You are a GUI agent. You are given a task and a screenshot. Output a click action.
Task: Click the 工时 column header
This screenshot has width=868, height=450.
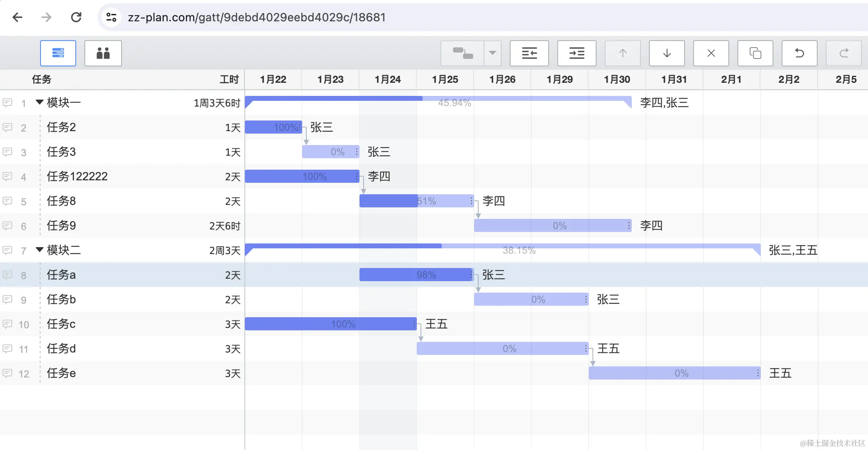tap(229, 80)
